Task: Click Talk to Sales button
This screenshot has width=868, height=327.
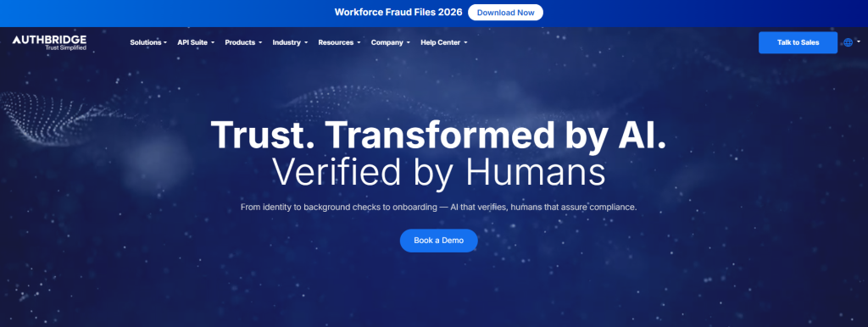Action: [x=798, y=42]
